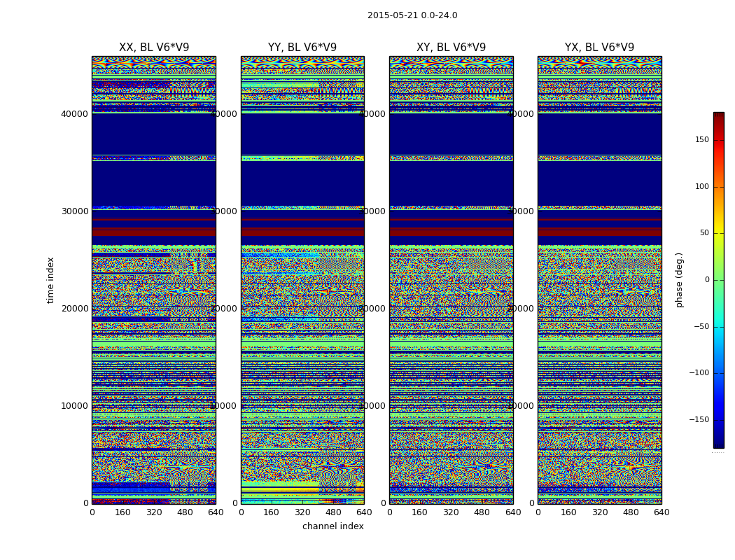Click the 640 x-axis tick under the YX plot

(x=661, y=512)
